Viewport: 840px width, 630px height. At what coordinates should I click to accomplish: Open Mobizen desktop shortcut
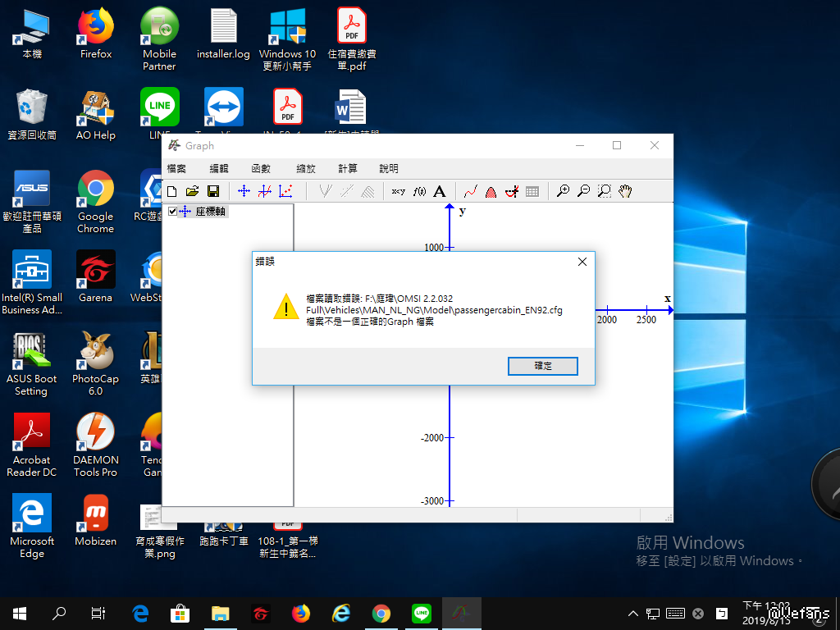coord(96,519)
